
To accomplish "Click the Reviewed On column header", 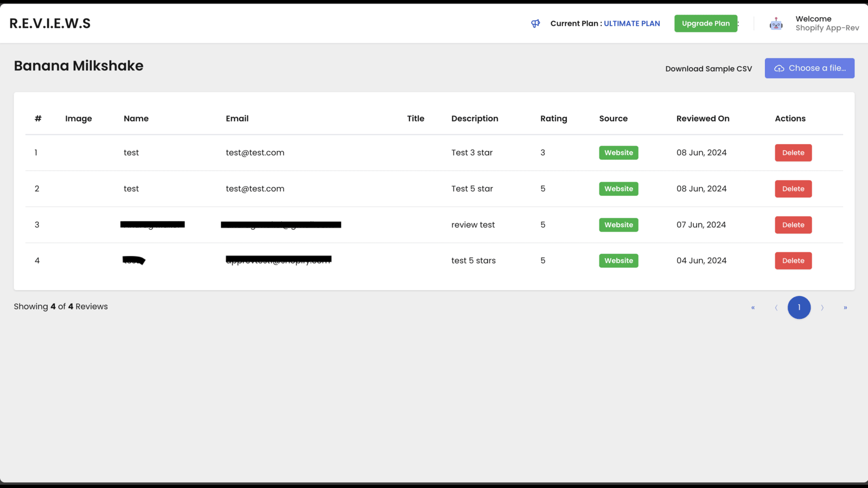I will (x=703, y=118).
